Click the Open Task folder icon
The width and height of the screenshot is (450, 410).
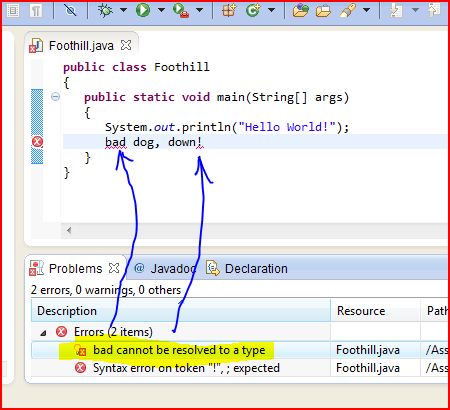(x=323, y=11)
